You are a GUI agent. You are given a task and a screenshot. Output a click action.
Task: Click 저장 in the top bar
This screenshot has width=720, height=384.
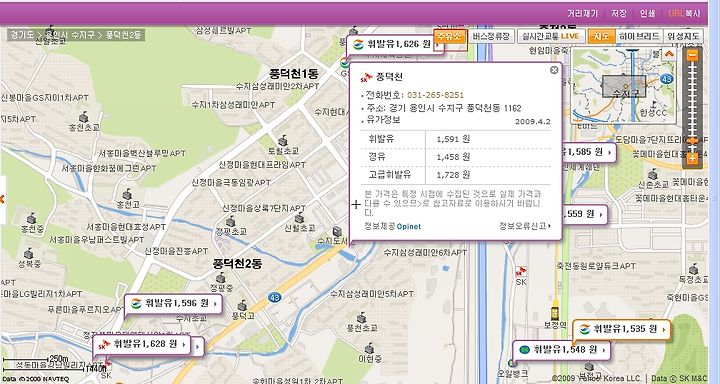619,14
